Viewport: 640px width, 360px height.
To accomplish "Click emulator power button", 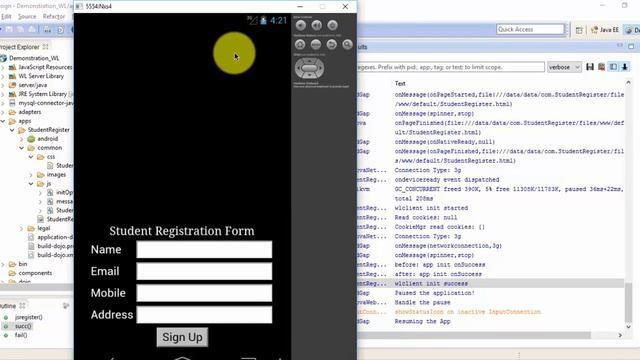I will pos(333,25).
